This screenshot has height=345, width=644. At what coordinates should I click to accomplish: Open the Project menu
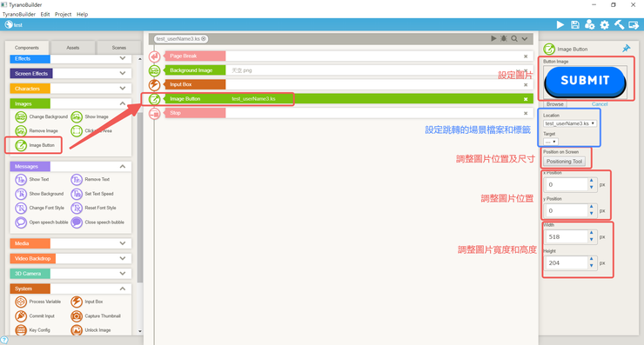tap(63, 15)
